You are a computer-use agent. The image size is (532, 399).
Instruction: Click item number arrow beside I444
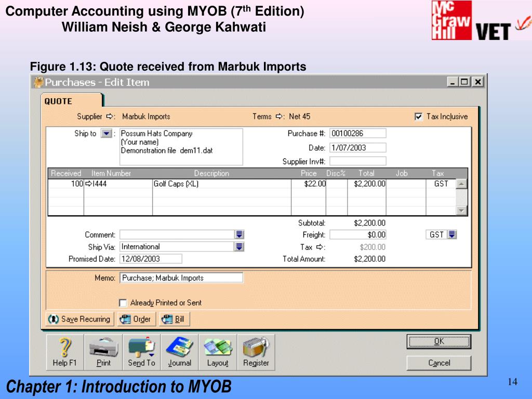click(x=88, y=183)
